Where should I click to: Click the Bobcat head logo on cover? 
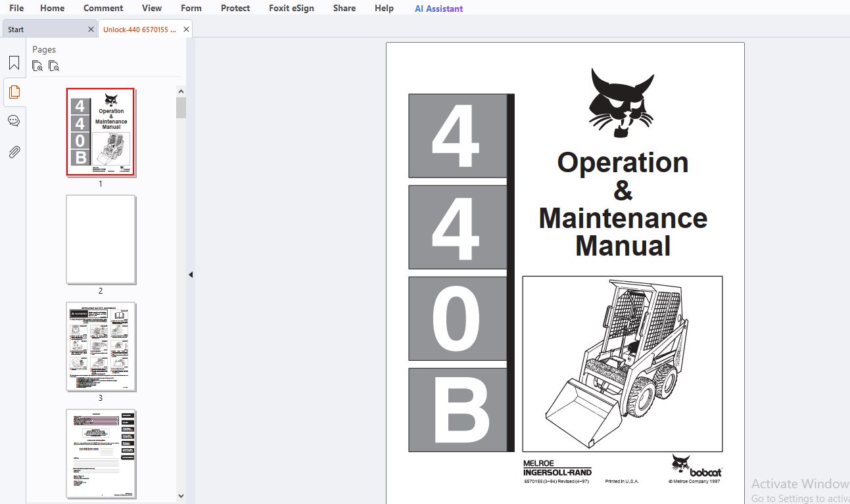[x=622, y=103]
